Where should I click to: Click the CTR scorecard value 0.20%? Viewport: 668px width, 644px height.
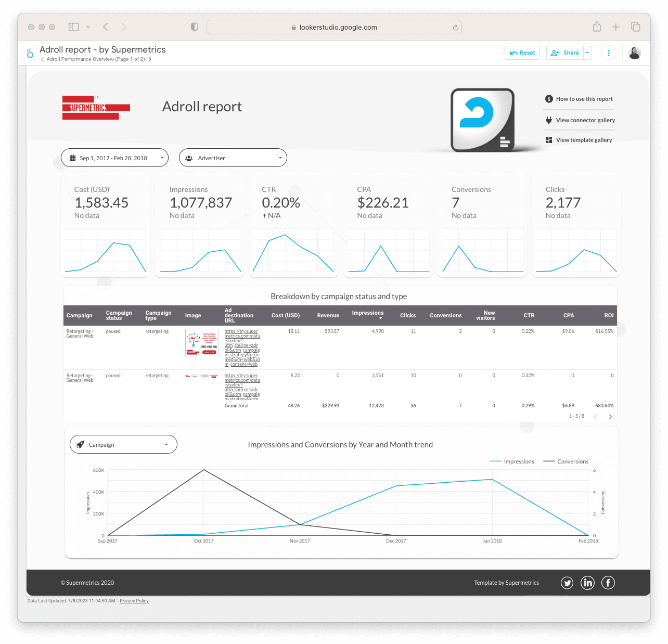click(281, 203)
